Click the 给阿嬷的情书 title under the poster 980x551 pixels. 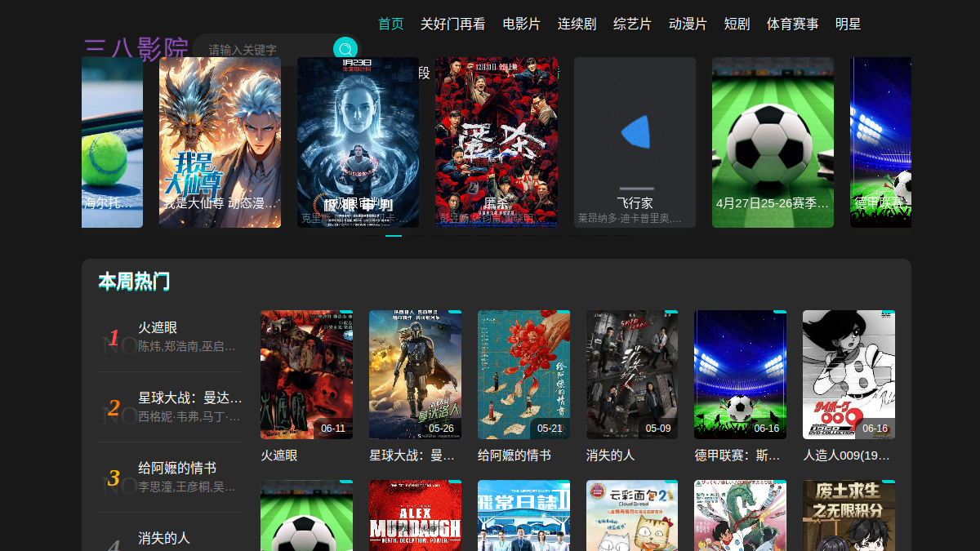[514, 455]
